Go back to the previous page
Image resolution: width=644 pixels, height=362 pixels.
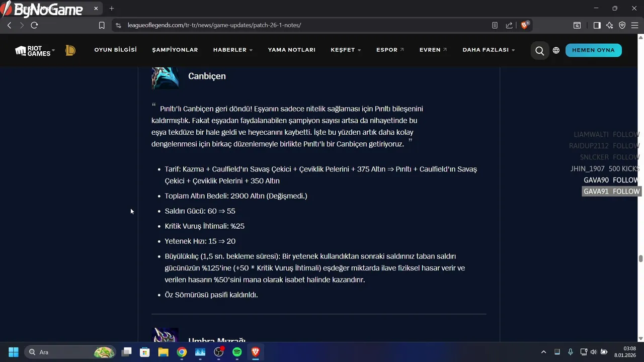pyautogui.click(x=9, y=25)
